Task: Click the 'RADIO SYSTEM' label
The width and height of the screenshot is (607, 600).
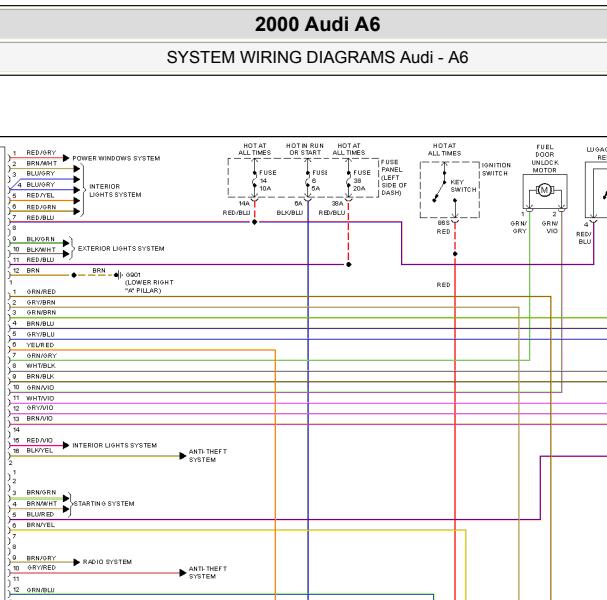Action: point(107,562)
